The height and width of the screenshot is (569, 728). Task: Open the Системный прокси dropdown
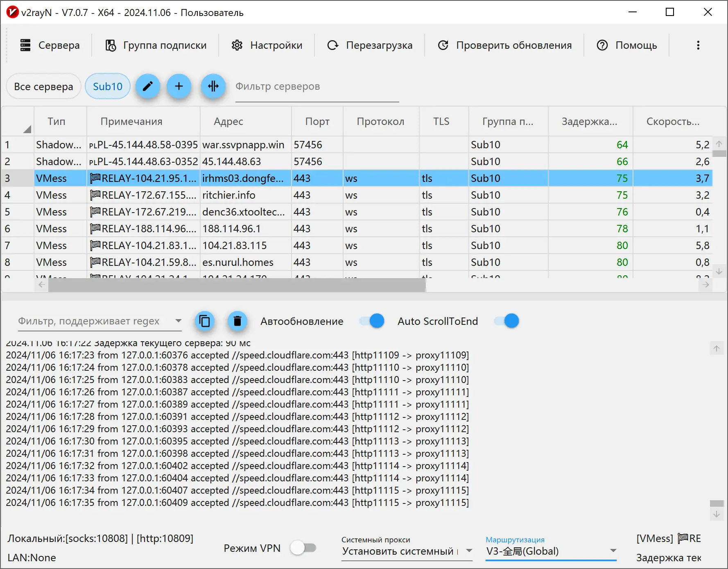tap(407, 551)
